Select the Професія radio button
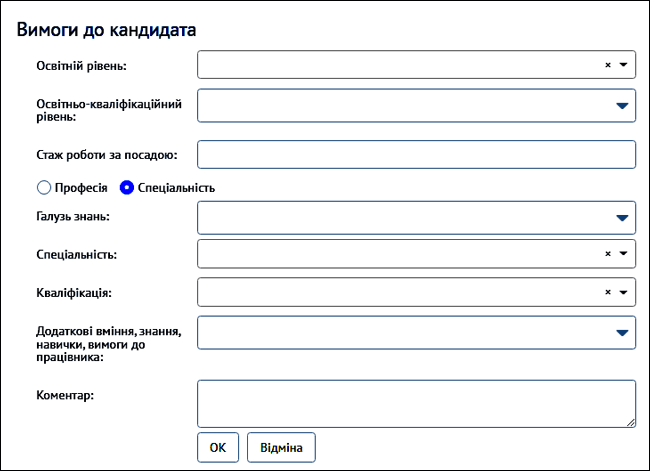650x471 pixels. click(x=43, y=187)
